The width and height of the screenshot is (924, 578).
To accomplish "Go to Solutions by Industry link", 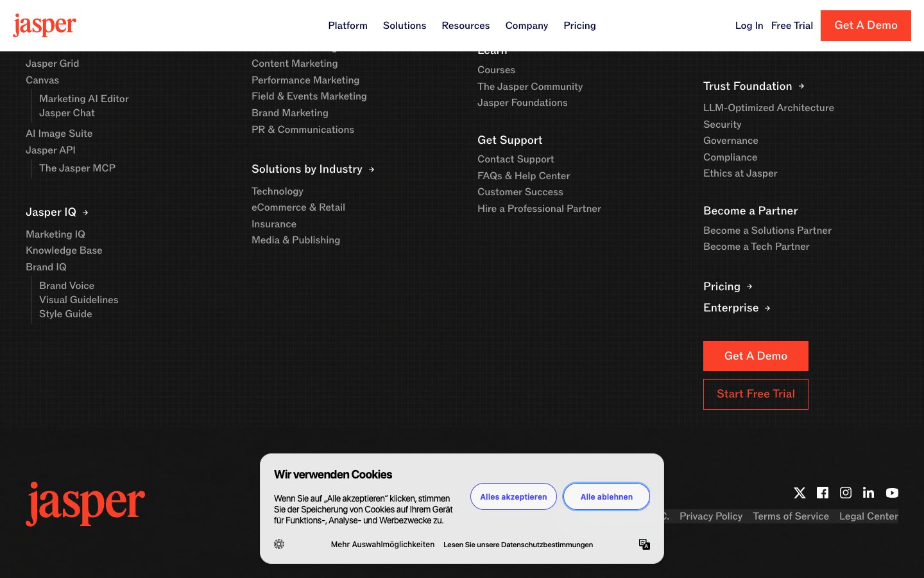I will point(312,169).
